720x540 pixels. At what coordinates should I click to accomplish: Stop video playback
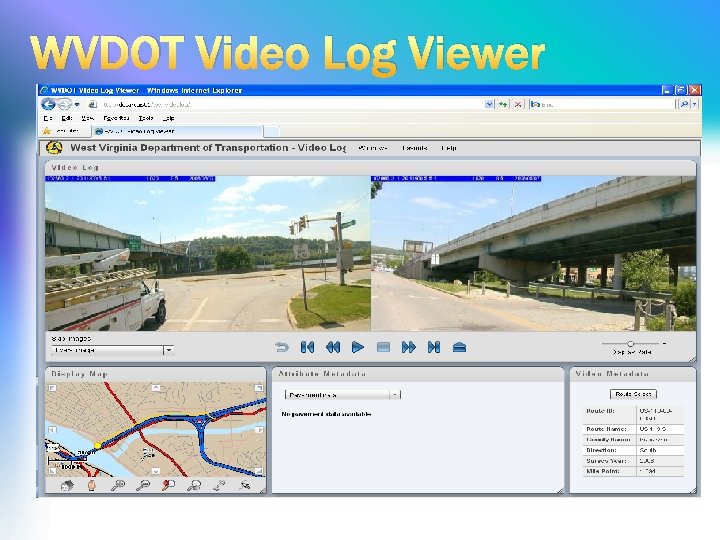click(383, 347)
